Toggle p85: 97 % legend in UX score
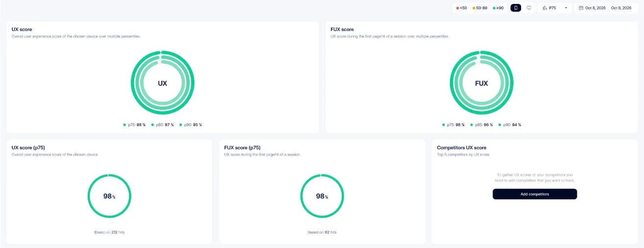The width and height of the screenshot is (644, 248). (x=162, y=125)
